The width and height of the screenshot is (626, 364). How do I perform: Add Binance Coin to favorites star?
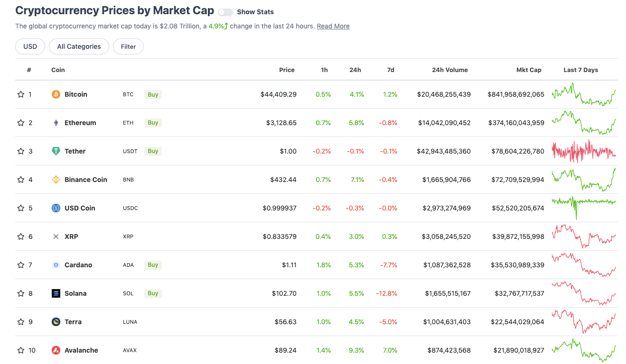pyautogui.click(x=21, y=180)
